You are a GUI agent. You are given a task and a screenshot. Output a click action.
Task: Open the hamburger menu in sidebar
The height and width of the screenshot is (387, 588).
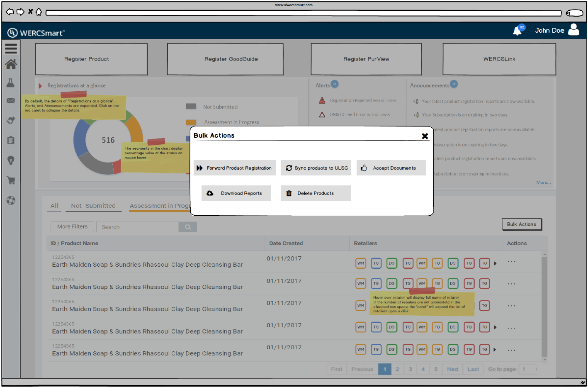[x=11, y=49]
